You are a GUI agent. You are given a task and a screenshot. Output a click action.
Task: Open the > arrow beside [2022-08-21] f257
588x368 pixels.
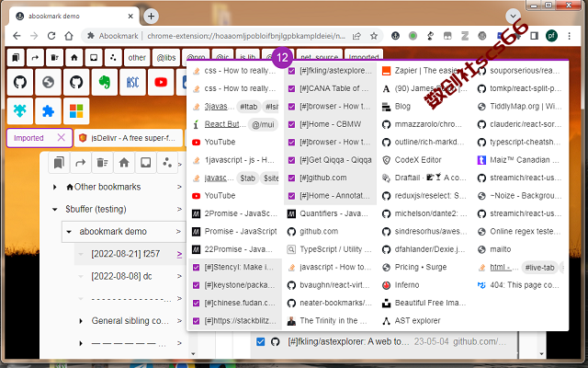[x=180, y=254]
